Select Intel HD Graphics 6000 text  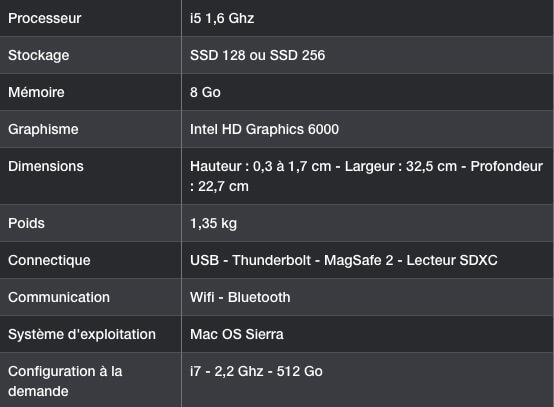[264, 129]
